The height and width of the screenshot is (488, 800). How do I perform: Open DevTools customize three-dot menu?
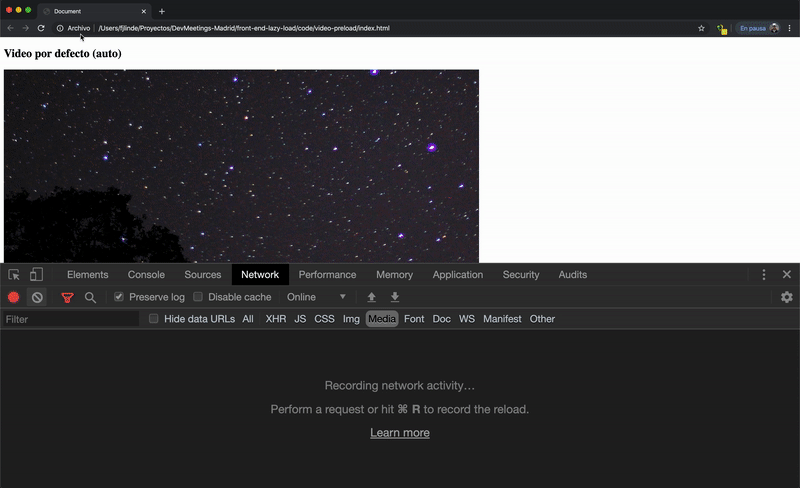[x=764, y=275]
